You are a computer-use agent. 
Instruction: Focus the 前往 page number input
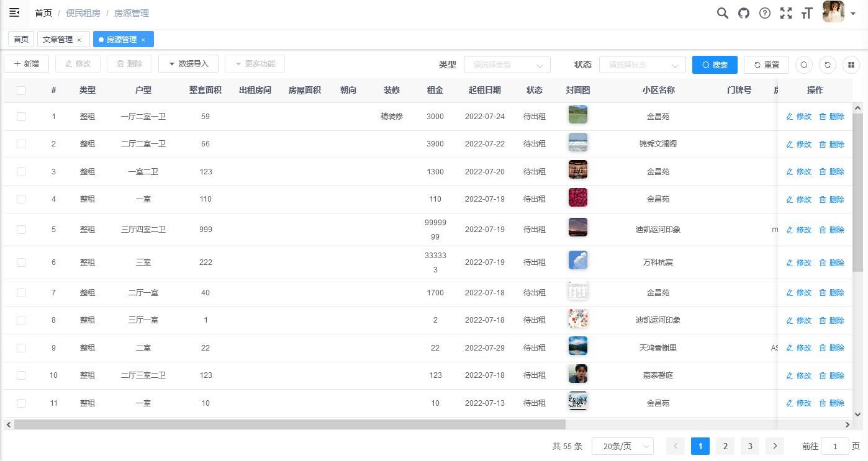[x=835, y=446]
